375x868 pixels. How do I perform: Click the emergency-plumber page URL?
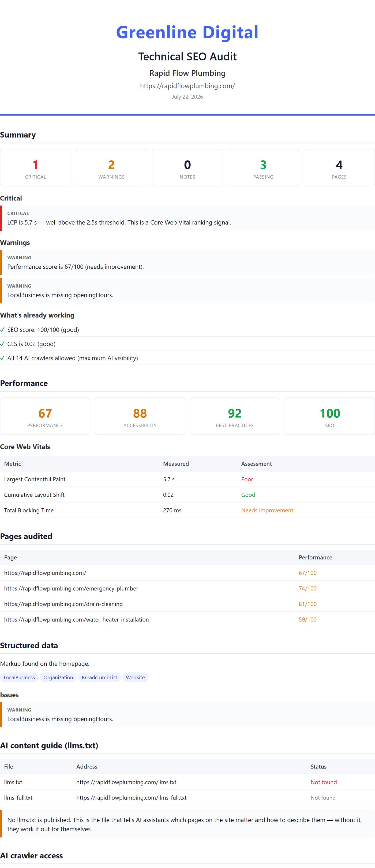[x=71, y=588]
